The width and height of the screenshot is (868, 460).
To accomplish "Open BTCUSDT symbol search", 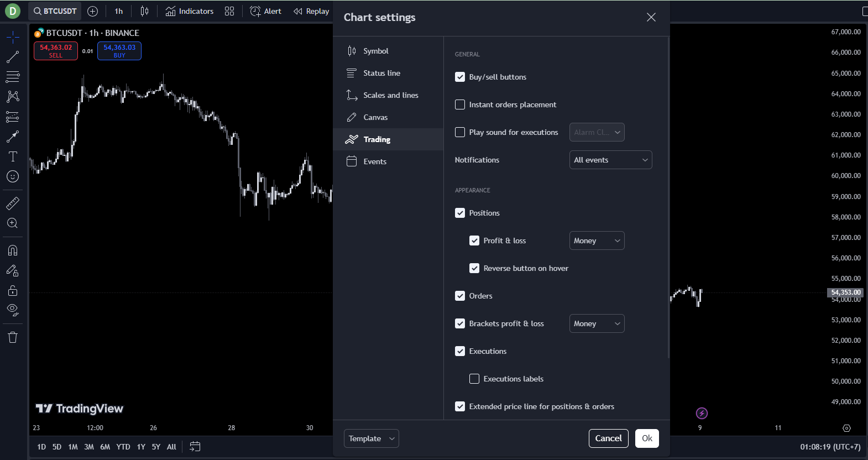I will click(55, 11).
